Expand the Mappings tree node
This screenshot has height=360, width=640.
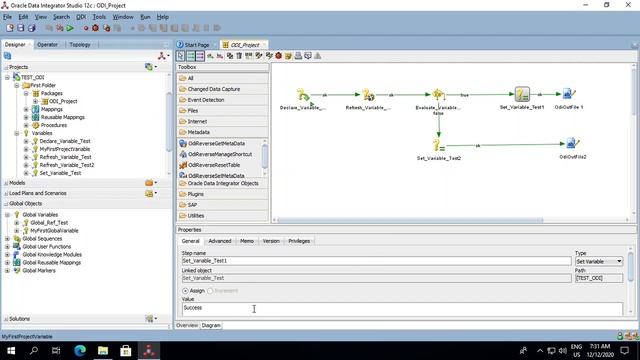click(26, 109)
